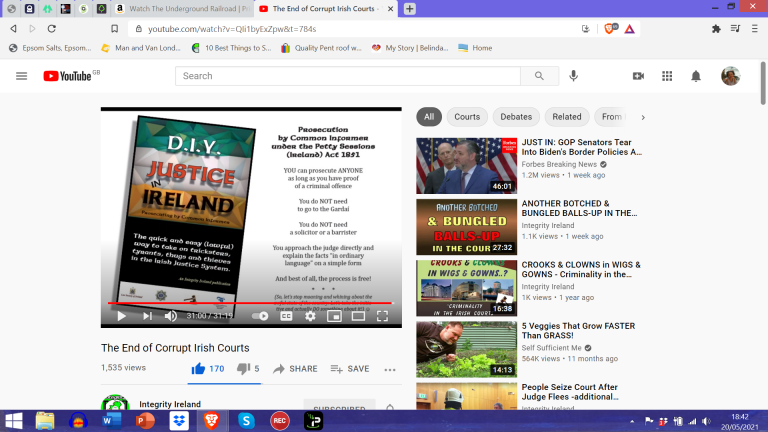Save the video to a playlist
This screenshot has height=432, width=768.
350,368
